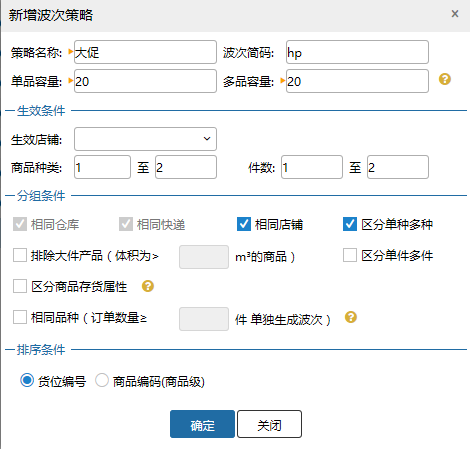Viewport: 470px width, 449px height.
Task: Expand the 生效店铺 dropdown
Action: (145, 139)
